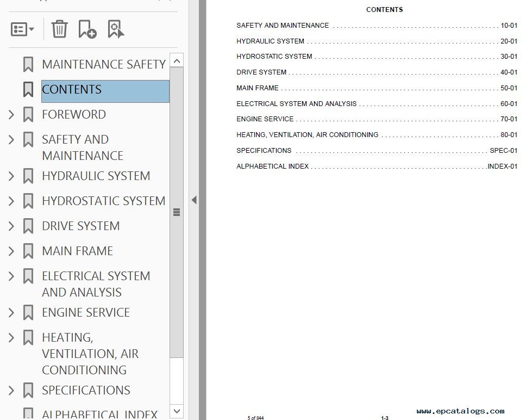Expand the HYDROSTATIC SYSTEM bookmark
The width and height of the screenshot is (532, 420).
tap(11, 201)
